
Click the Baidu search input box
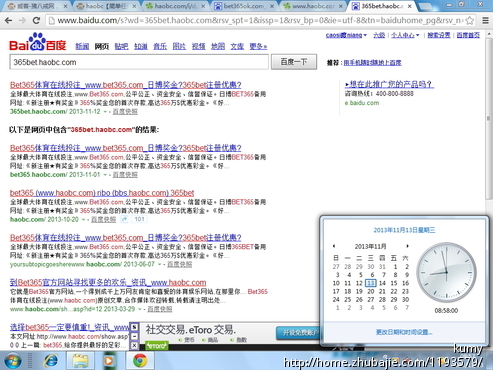point(139,62)
